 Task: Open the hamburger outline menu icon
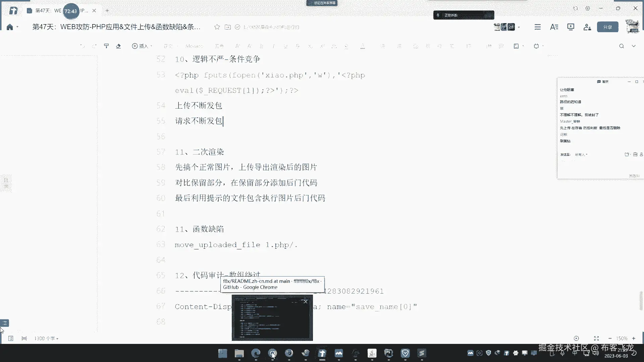[538, 27]
